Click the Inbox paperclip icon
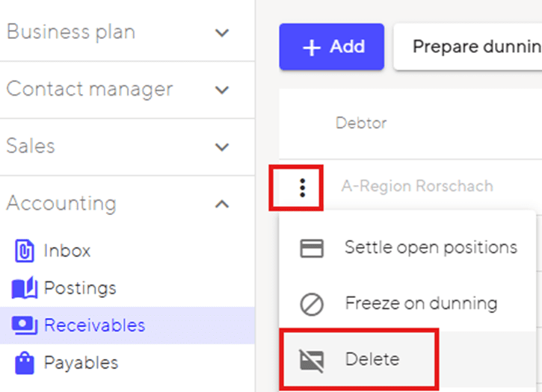 coord(25,250)
